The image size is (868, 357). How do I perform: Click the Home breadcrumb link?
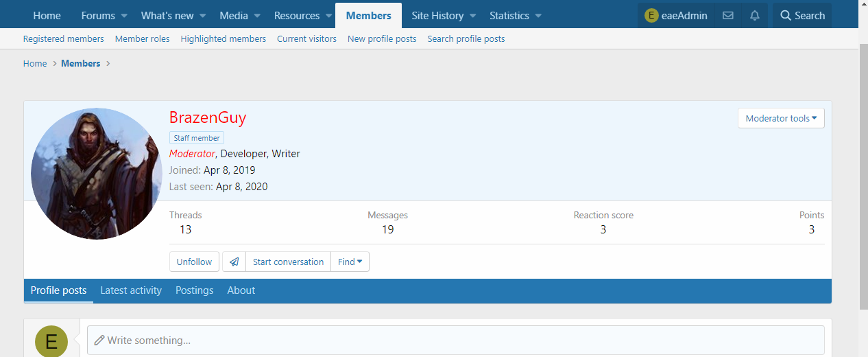[x=35, y=63]
